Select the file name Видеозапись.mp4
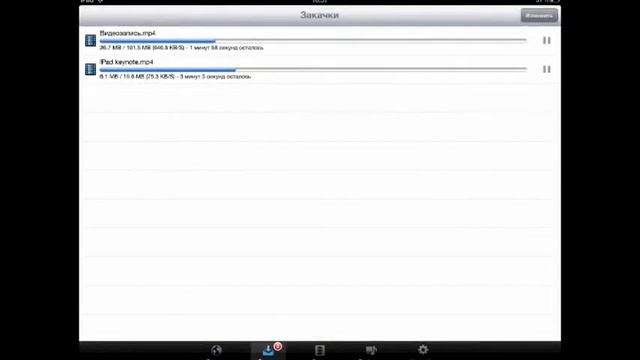The image size is (640, 360). (x=127, y=33)
